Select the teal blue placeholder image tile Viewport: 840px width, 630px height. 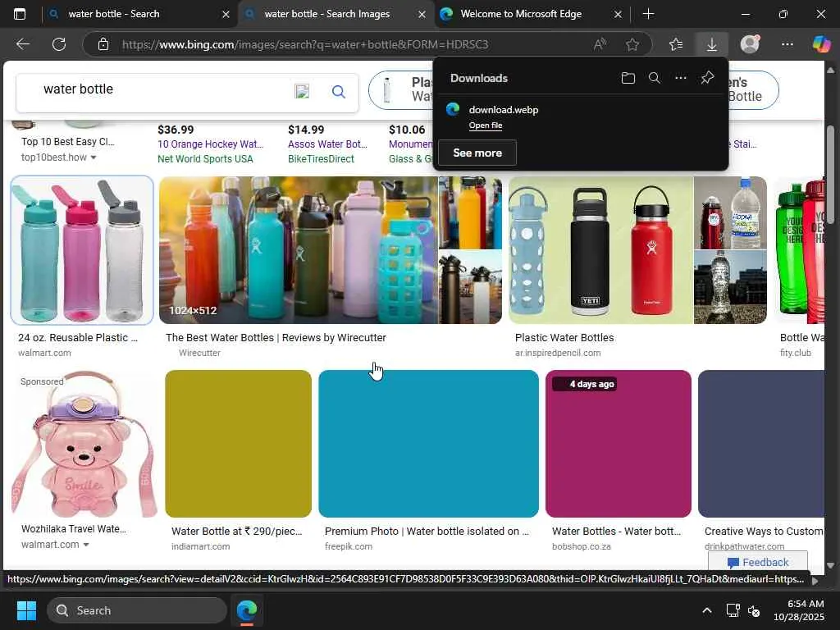click(428, 444)
